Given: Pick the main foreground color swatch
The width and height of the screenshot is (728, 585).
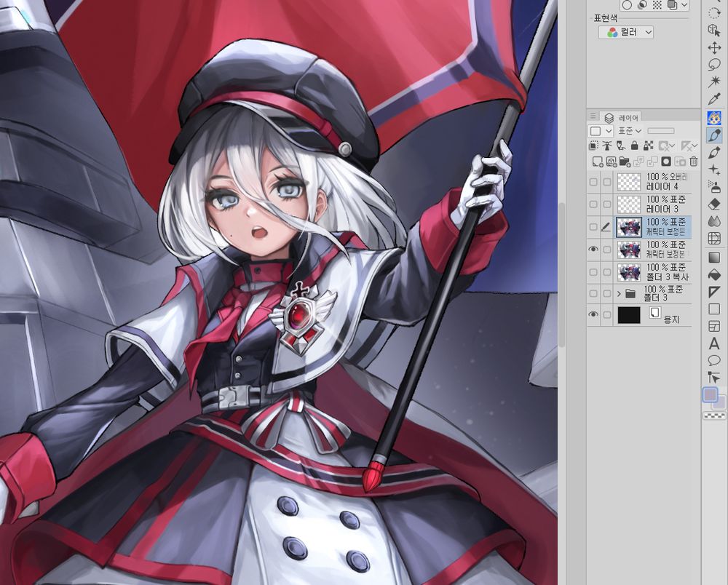Looking at the screenshot, I should 709,395.
